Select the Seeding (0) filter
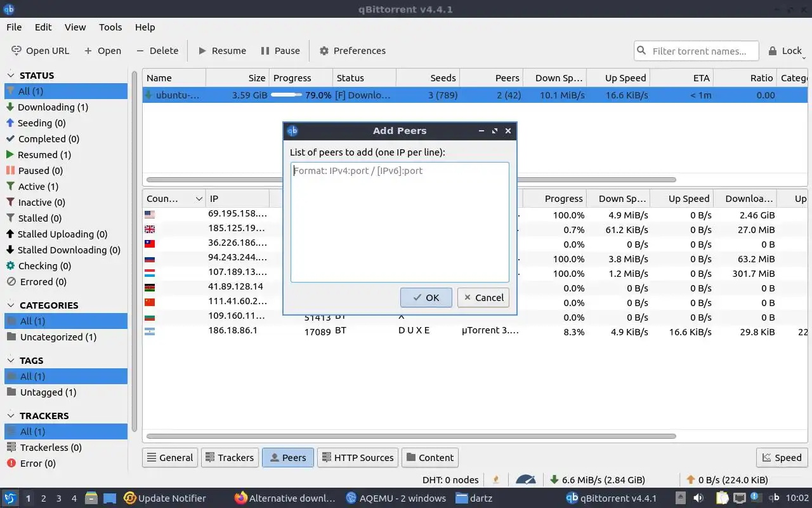 coord(66,123)
